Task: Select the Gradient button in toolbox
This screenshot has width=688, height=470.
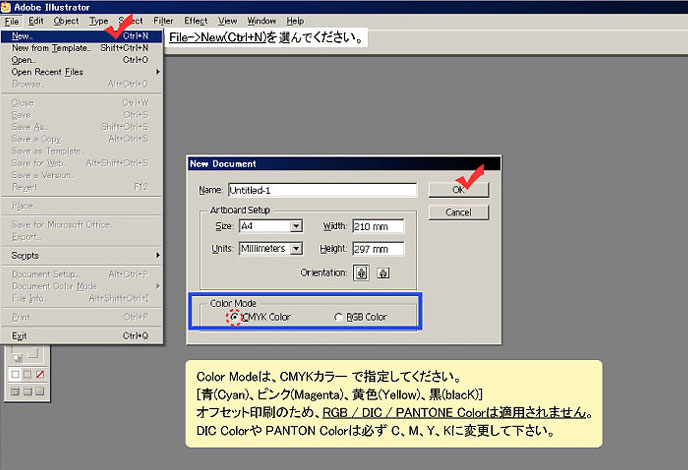Action: 28,374
